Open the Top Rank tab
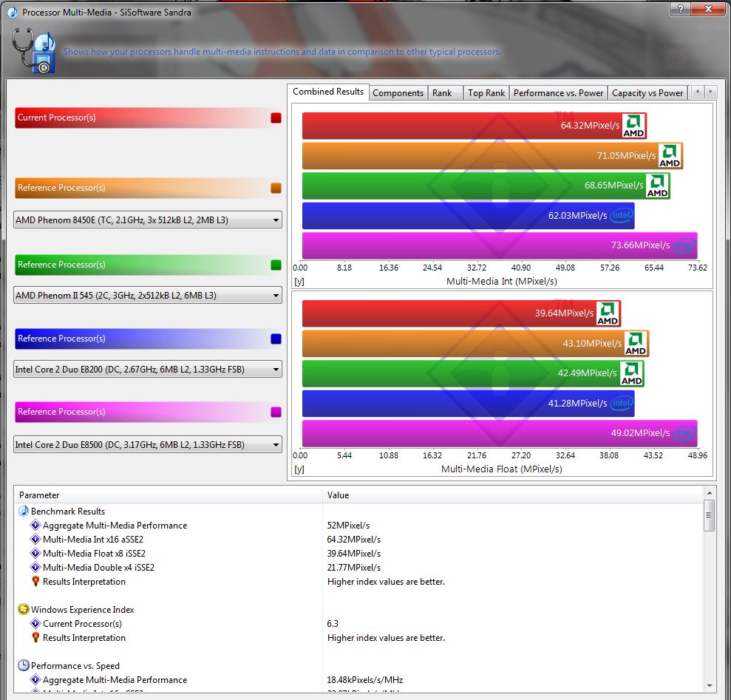The width and height of the screenshot is (731, 700). 486,93
